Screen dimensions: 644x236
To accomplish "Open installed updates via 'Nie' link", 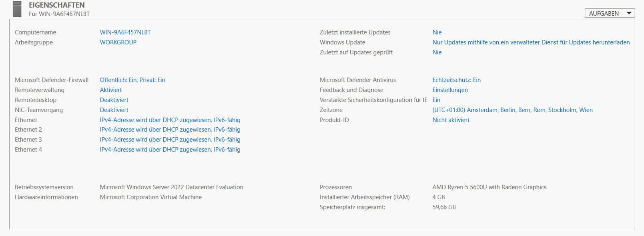I will [437, 32].
